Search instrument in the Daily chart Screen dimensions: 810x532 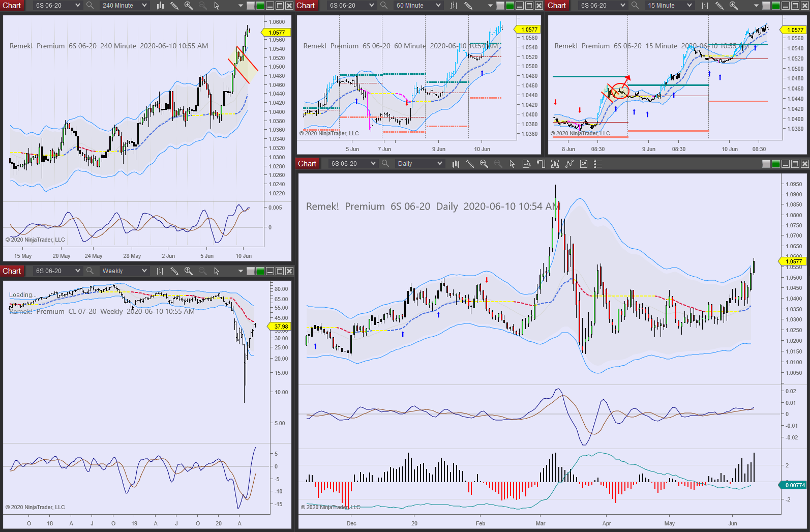(x=385, y=164)
